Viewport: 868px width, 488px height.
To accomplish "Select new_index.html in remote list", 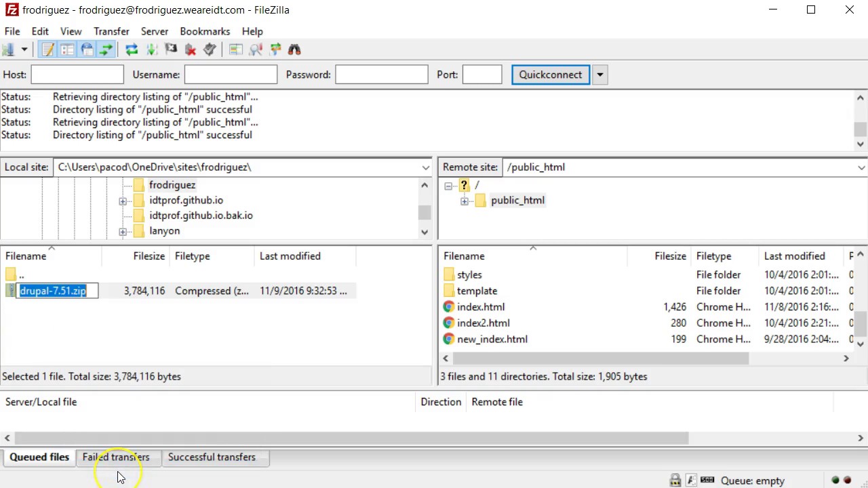I will pos(492,340).
